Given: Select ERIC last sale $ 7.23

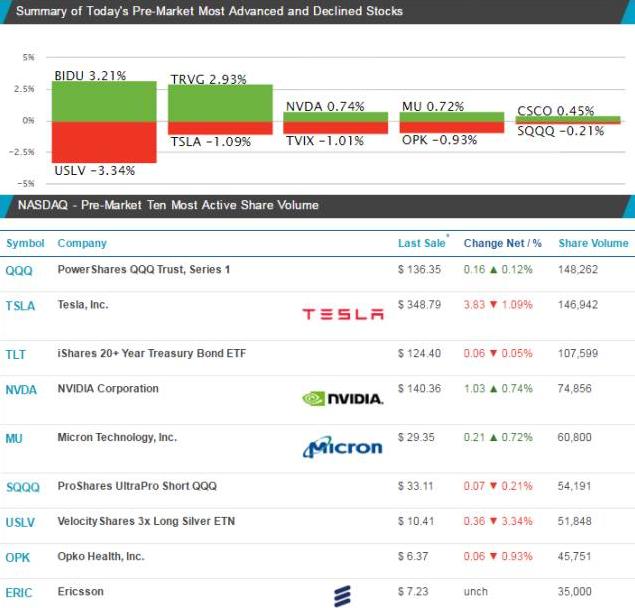Looking at the screenshot, I should (413, 592).
